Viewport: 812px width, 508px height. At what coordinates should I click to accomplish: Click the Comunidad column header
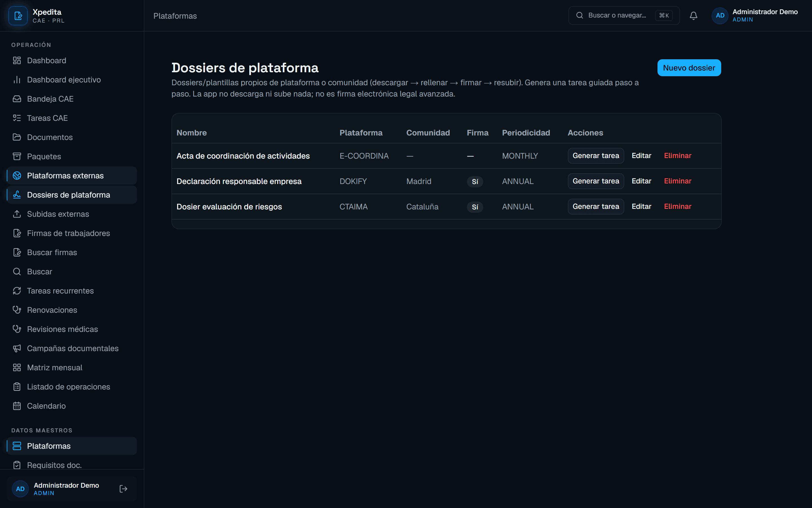point(428,133)
